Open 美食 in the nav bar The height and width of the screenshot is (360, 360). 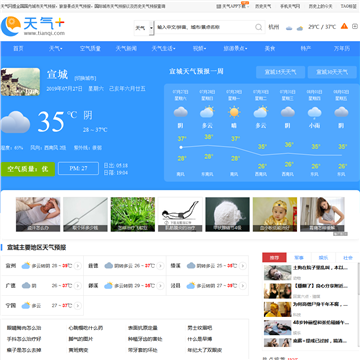(270, 49)
